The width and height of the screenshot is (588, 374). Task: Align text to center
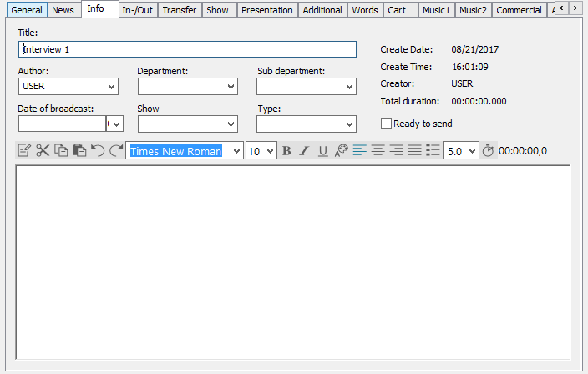tap(378, 151)
